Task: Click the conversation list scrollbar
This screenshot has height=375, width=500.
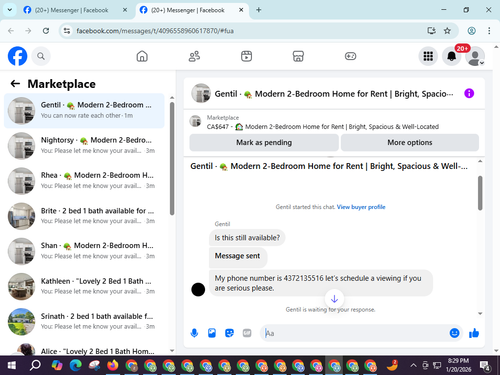Action: point(172,159)
